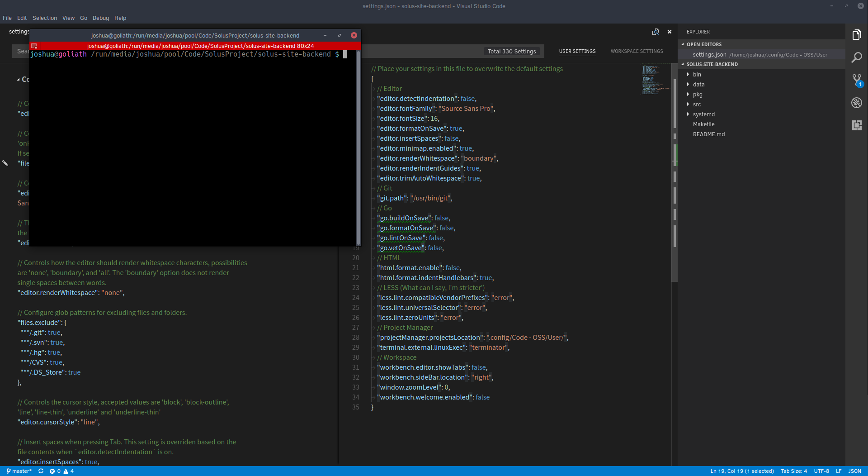
Task: Click the sync changes icon in status bar
Action: click(41, 471)
